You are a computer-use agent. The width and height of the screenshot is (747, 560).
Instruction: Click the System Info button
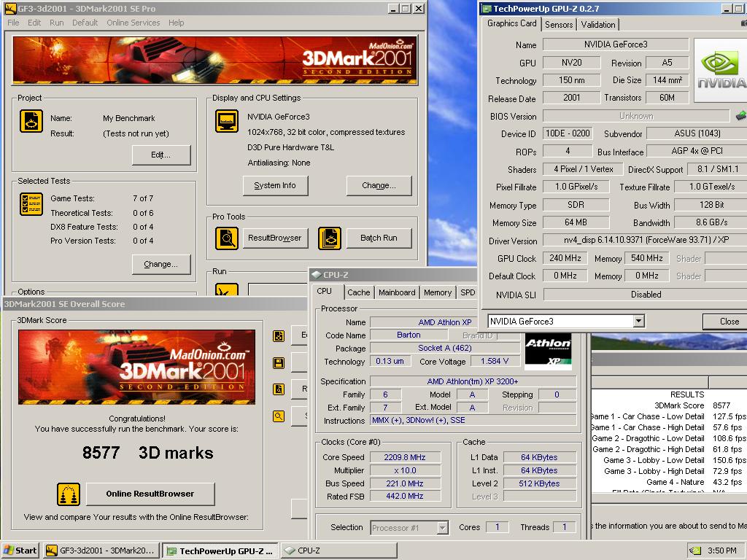(275, 186)
